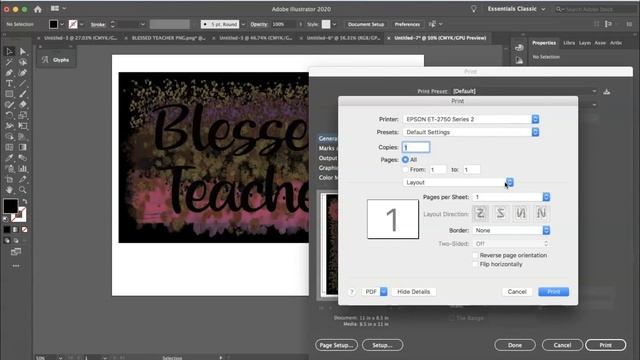This screenshot has width=640, height=360.
Task: Click the lightbulb Discover icon
Action: (x=473, y=9)
